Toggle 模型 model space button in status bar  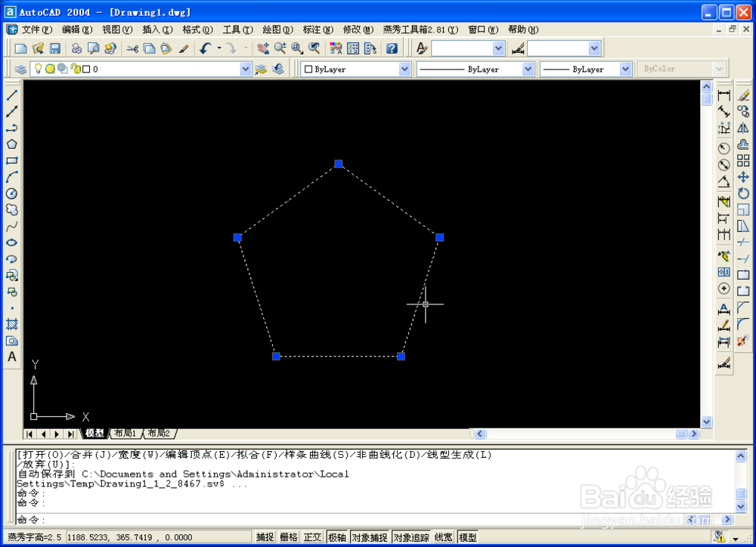[x=467, y=537]
